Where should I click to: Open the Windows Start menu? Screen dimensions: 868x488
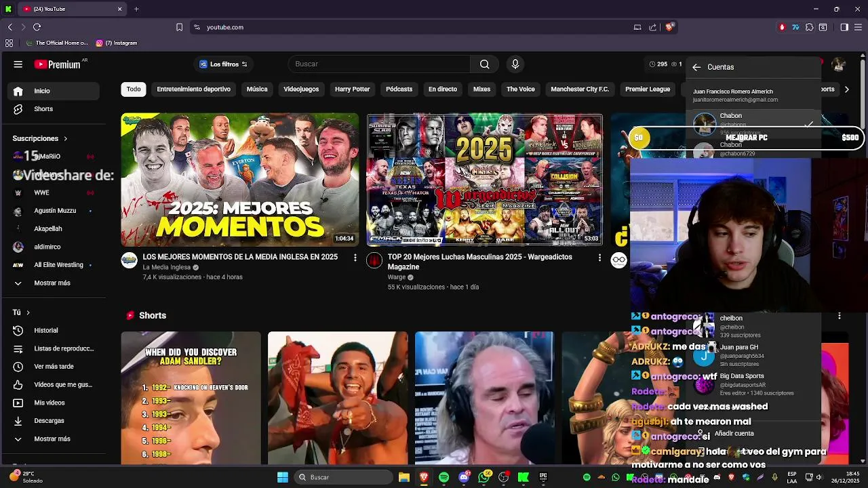click(x=283, y=477)
